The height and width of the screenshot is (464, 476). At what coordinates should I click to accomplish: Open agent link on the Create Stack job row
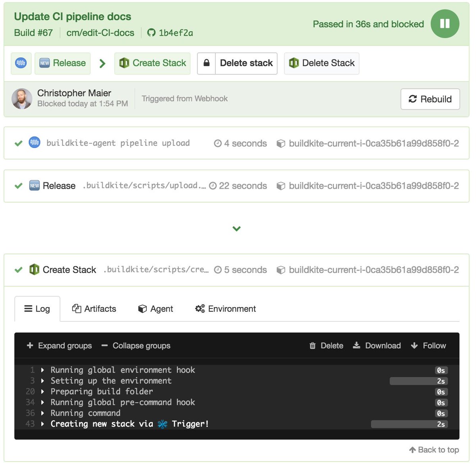[374, 270]
